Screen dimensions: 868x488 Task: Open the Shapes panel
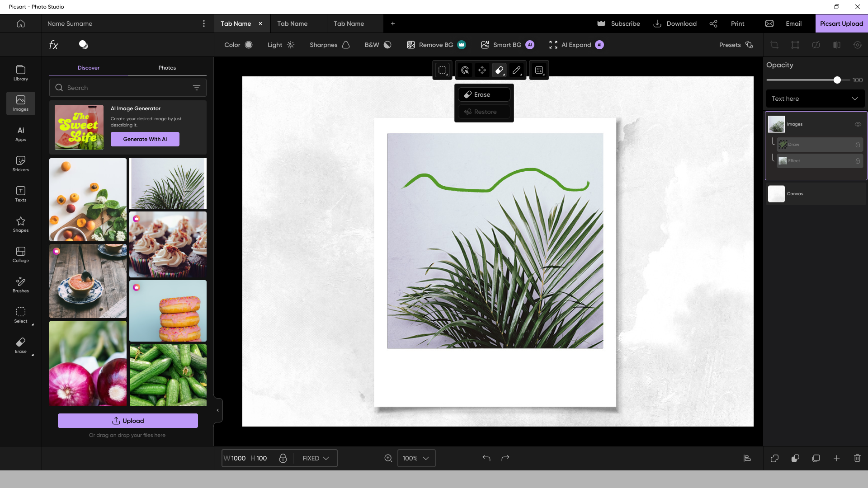pos(20,224)
